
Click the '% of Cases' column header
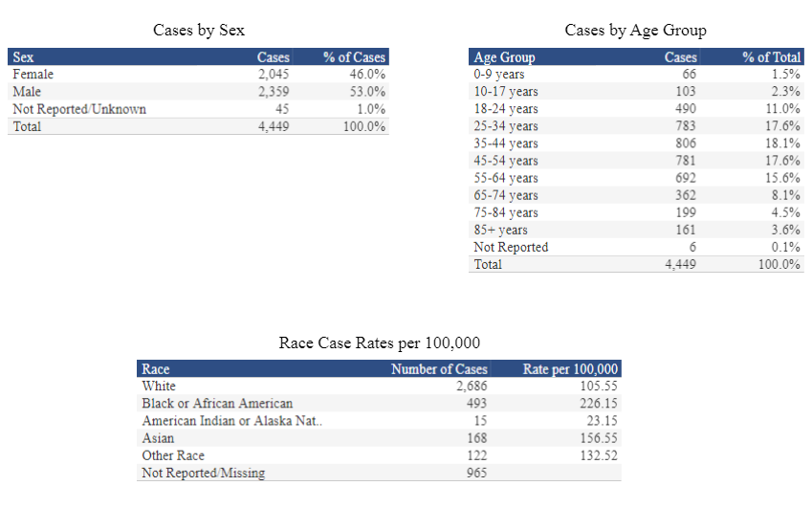(x=354, y=57)
